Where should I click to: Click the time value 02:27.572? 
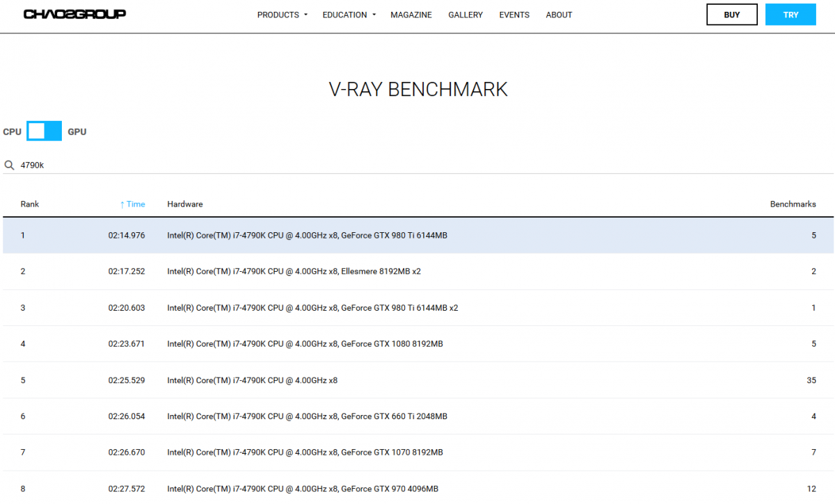point(127,489)
